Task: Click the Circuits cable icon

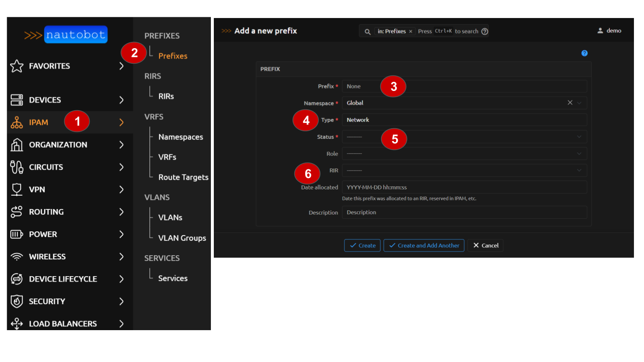Action: (x=17, y=167)
